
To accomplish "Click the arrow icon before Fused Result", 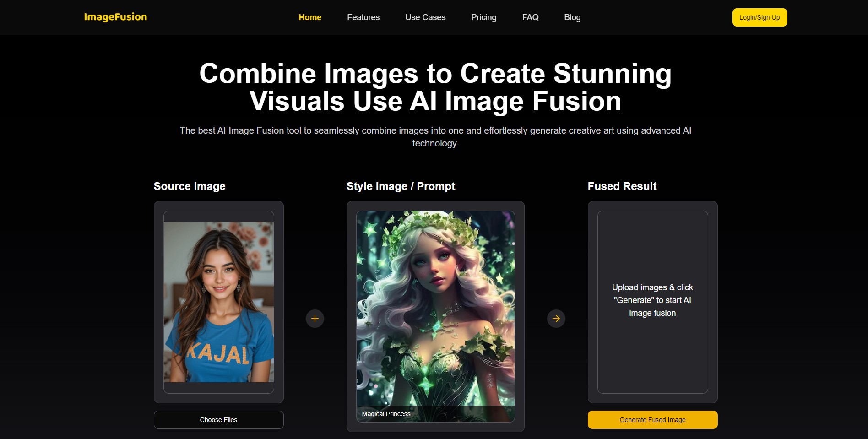I will [x=556, y=319].
